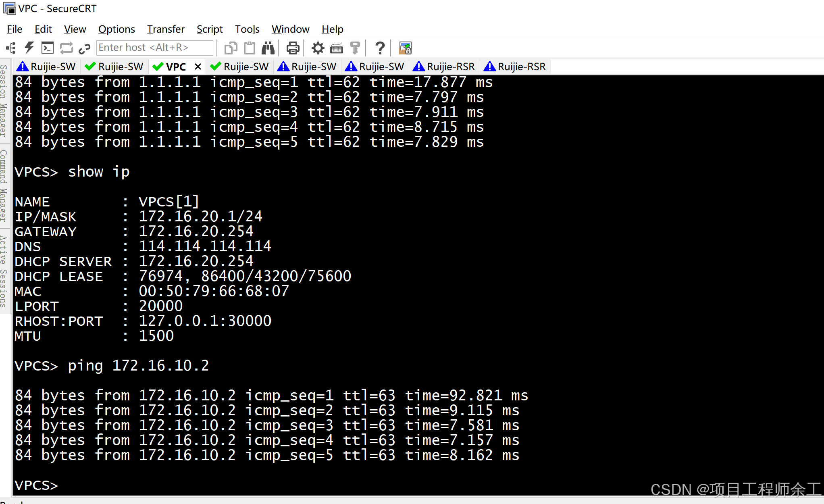The height and width of the screenshot is (504, 824).
Task: Open the Session Manager toolbar icon
Action: [11, 48]
